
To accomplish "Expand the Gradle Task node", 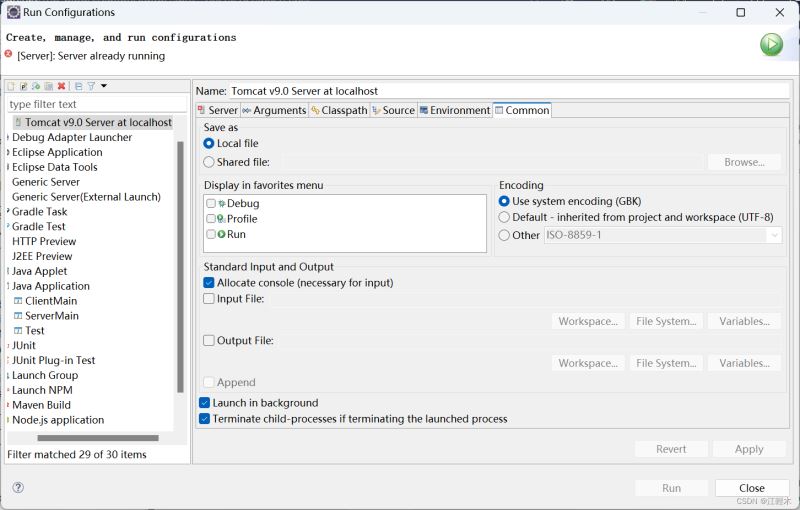I will [x=8, y=212].
